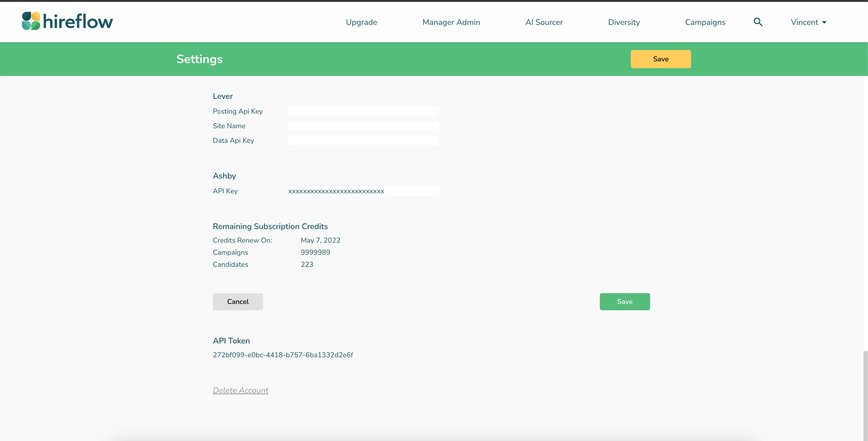Click the yellow Save button in header
This screenshot has height=441, width=868.
click(x=660, y=59)
